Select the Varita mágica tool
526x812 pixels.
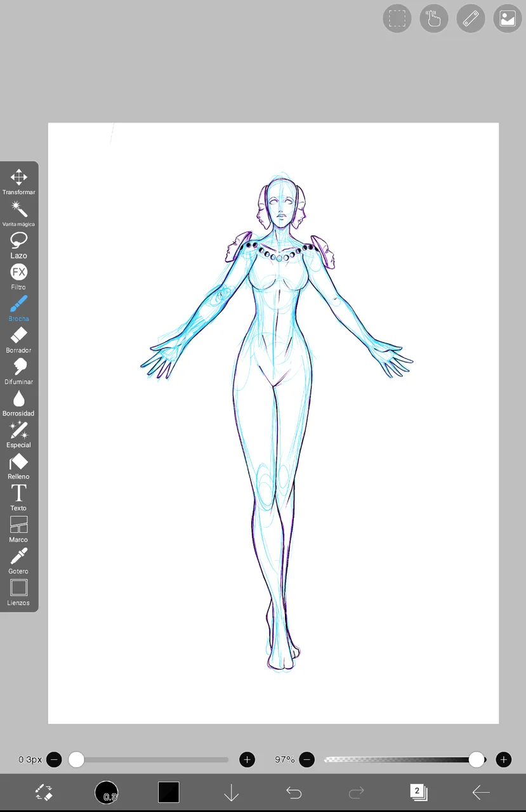18,213
